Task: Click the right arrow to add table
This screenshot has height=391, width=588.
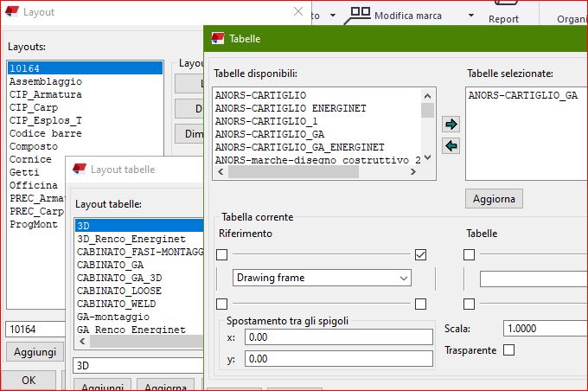Action: point(450,125)
